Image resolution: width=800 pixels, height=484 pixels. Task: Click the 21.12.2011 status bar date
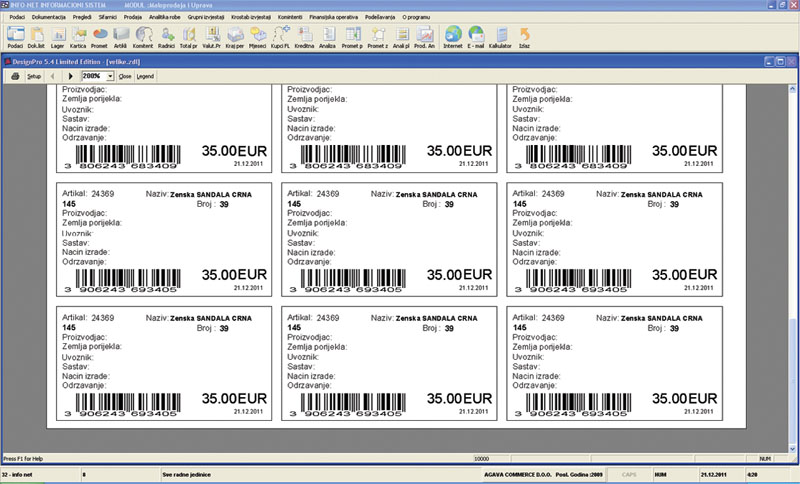[713, 474]
